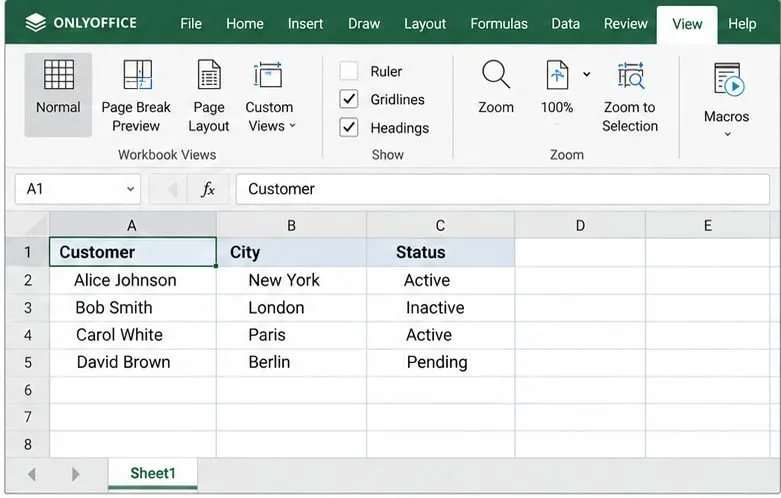The height and width of the screenshot is (498, 781).
Task: Open the Formulas tab
Action: click(499, 23)
